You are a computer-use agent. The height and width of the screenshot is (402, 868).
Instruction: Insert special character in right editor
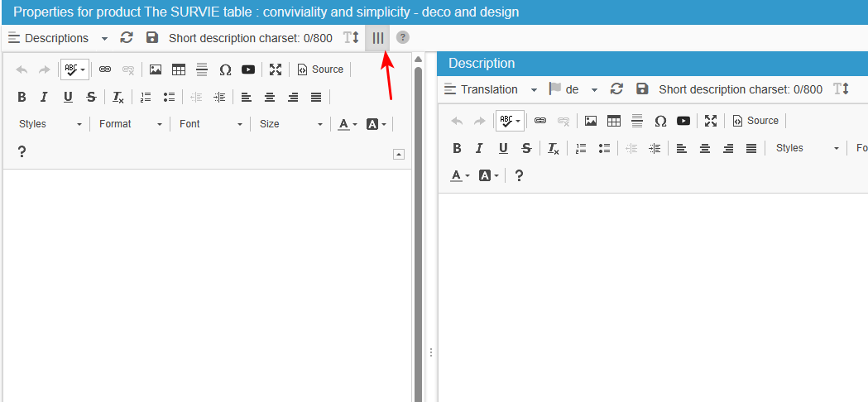point(660,121)
